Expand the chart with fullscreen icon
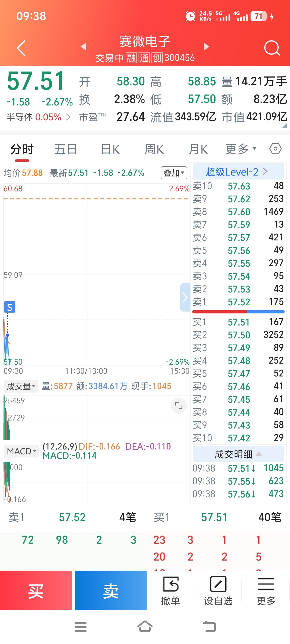Image resolution: width=290 pixels, height=644 pixels. pos(179,405)
